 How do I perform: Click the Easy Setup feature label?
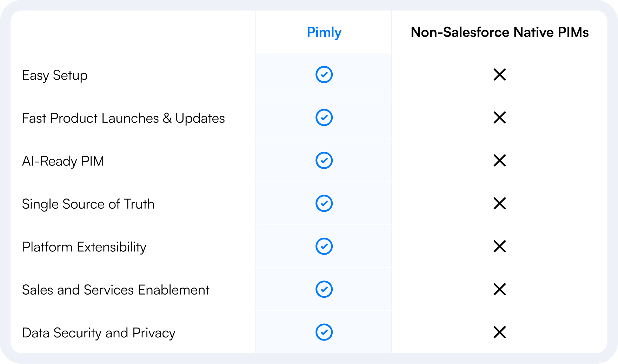click(55, 75)
